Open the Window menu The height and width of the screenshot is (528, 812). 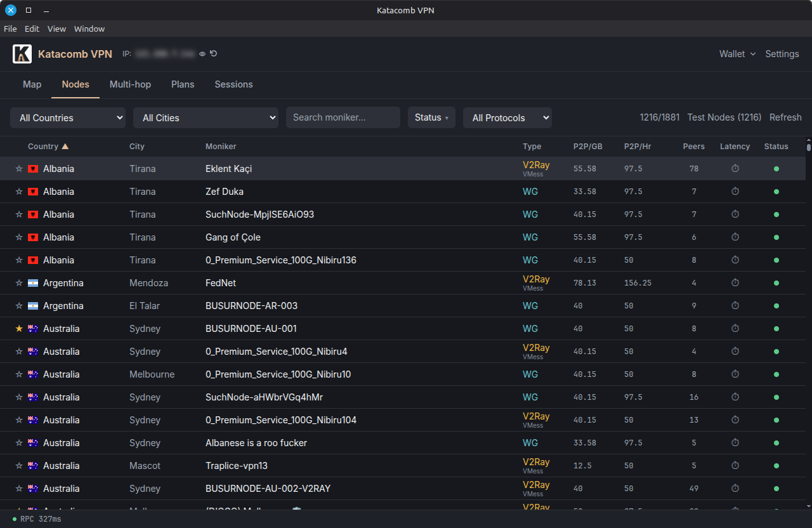coord(89,29)
